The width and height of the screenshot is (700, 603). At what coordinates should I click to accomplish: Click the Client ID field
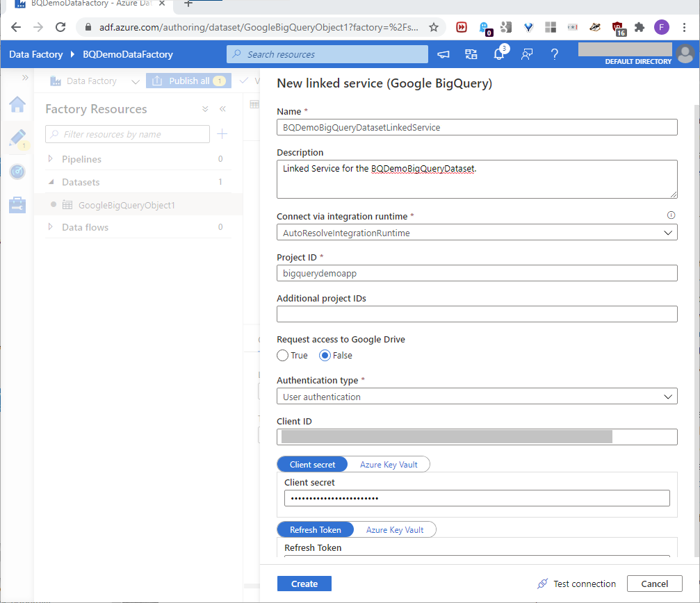[x=477, y=437]
